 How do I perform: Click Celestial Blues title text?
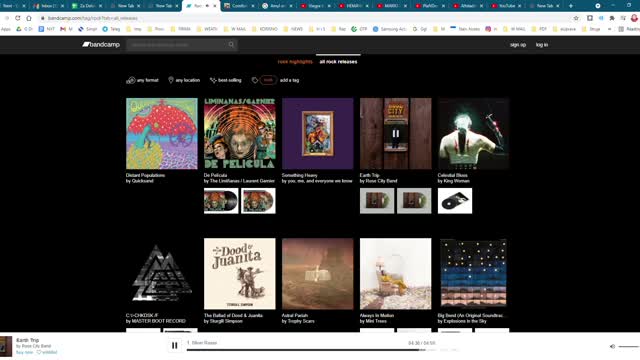click(x=452, y=175)
